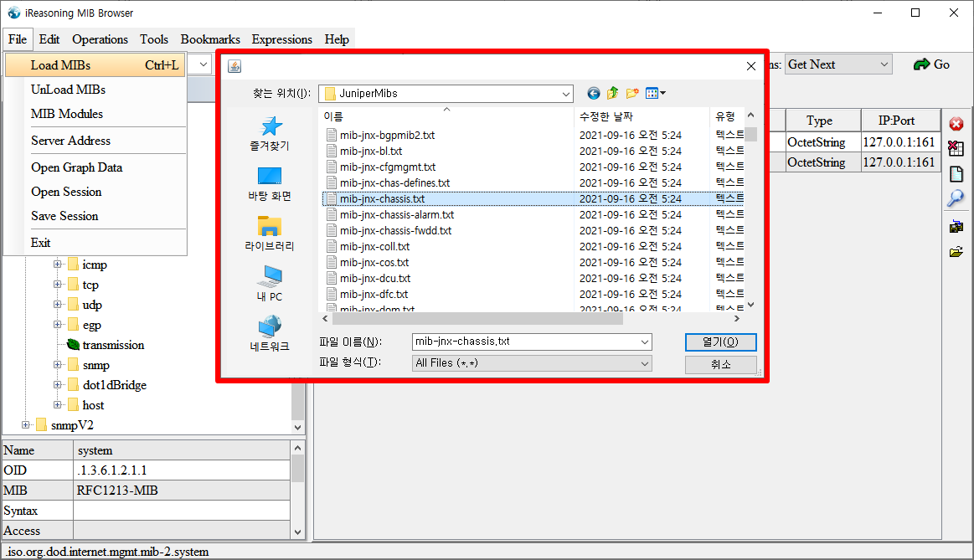Image resolution: width=974 pixels, height=560 pixels.
Task: Expand the snmp tree node
Action: pos(57,364)
